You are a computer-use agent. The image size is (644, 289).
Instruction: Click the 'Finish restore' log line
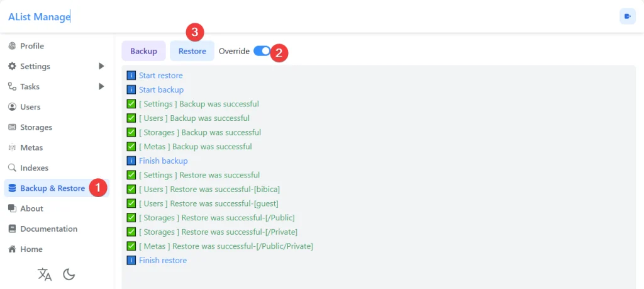pos(162,260)
